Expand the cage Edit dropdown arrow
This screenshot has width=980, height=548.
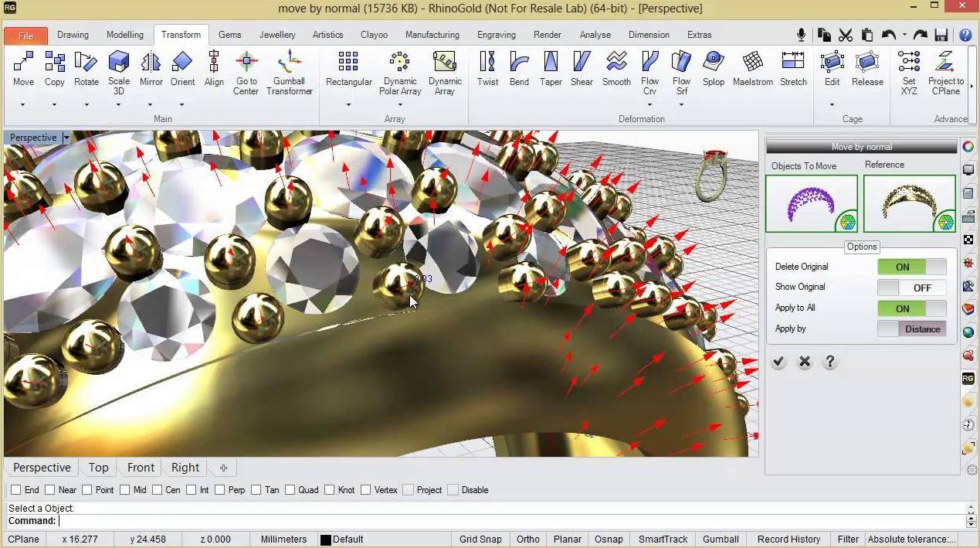(x=832, y=104)
